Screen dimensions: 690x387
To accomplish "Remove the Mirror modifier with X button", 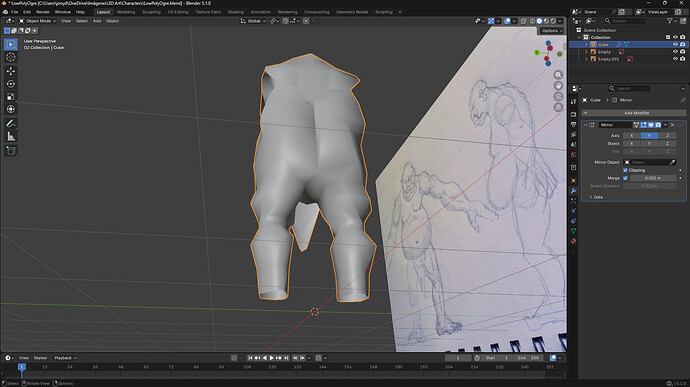I will tap(672, 125).
